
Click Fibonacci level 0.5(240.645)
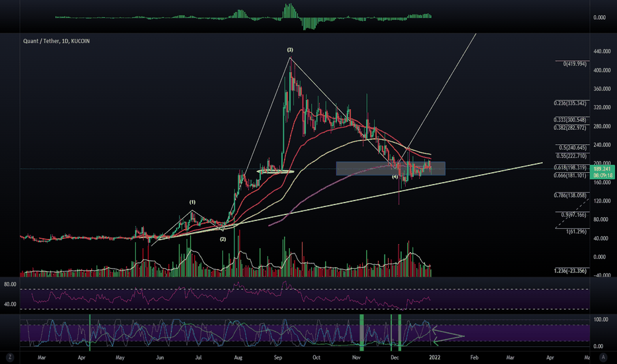pos(573,148)
